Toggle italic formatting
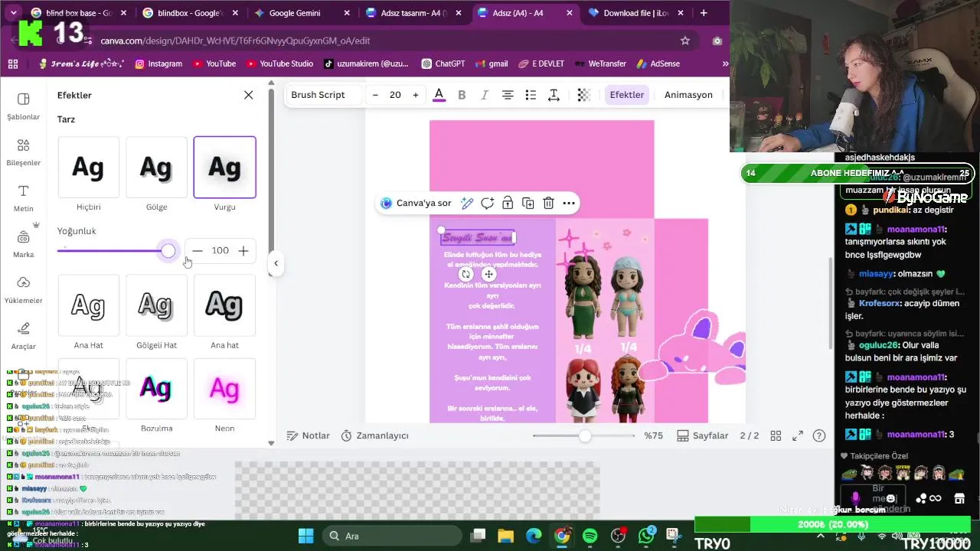The height and width of the screenshot is (551, 980). [x=484, y=95]
